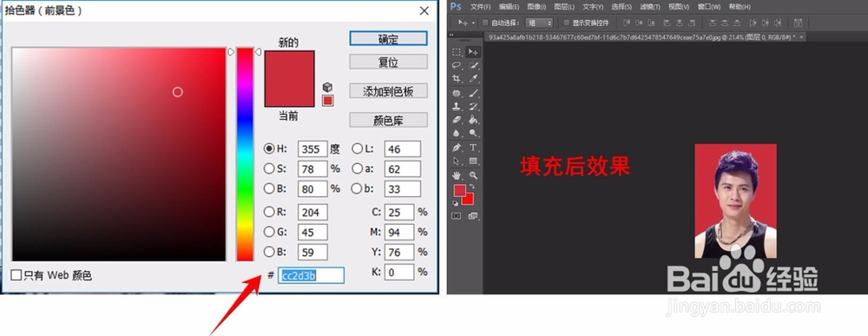Click the hex color input field
Screen dimensions: 868x336
pyautogui.click(x=311, y=275)
